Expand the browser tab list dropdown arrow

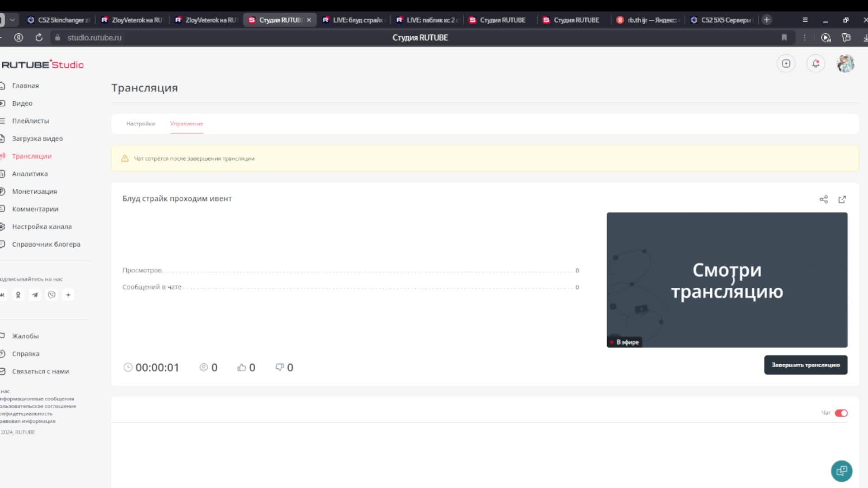(x=12, y=20)
